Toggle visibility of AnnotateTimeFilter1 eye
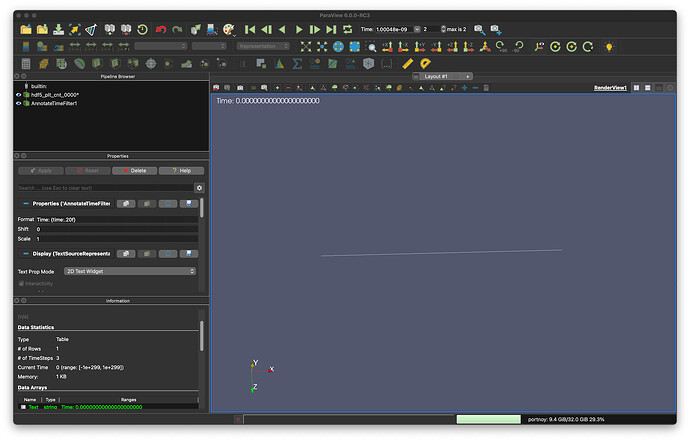The width and height of the screenshot is (690, 440). (18, 103)
